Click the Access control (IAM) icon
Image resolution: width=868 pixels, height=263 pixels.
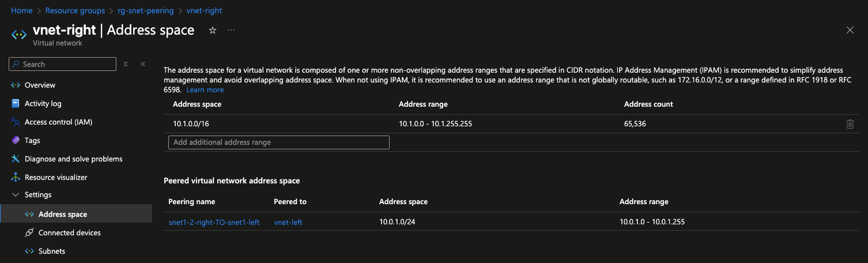pyautogui.click(x=16, y=122)
